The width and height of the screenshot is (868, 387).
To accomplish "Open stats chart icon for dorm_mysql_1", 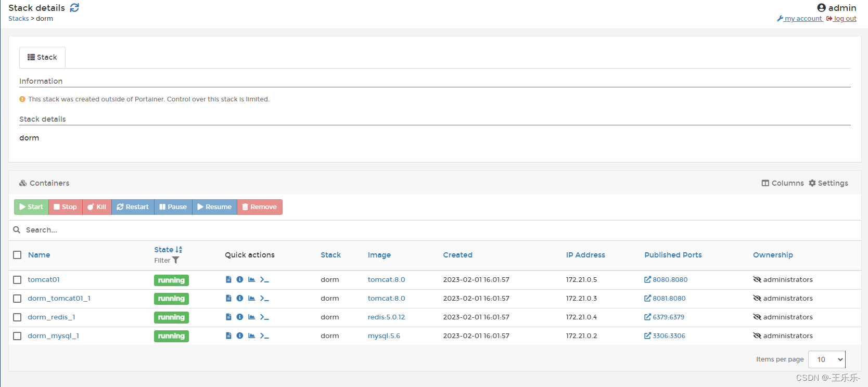I will pyautogui.click(x=252, y=336).
